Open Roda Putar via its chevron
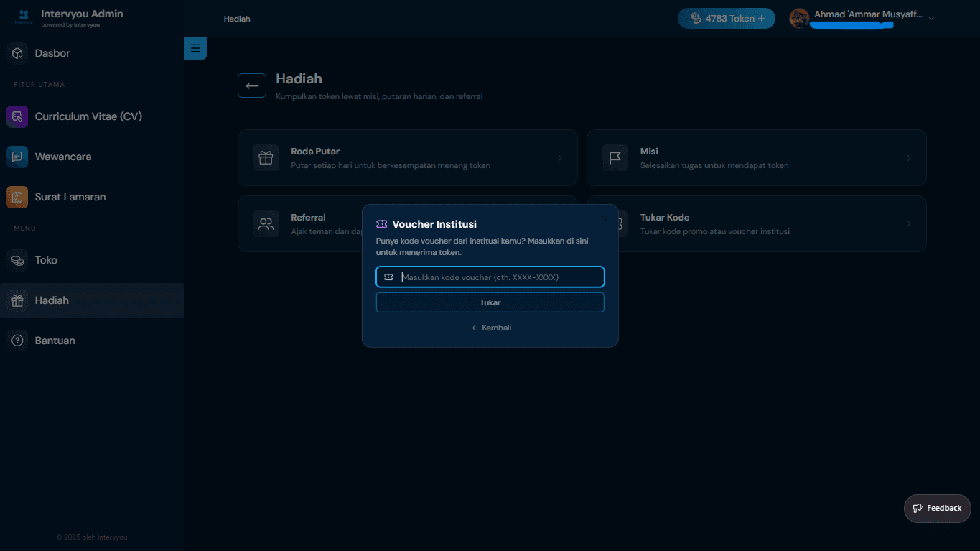This screenshot has width=980, height=551. pyautogui.click(x=560, y=158)
